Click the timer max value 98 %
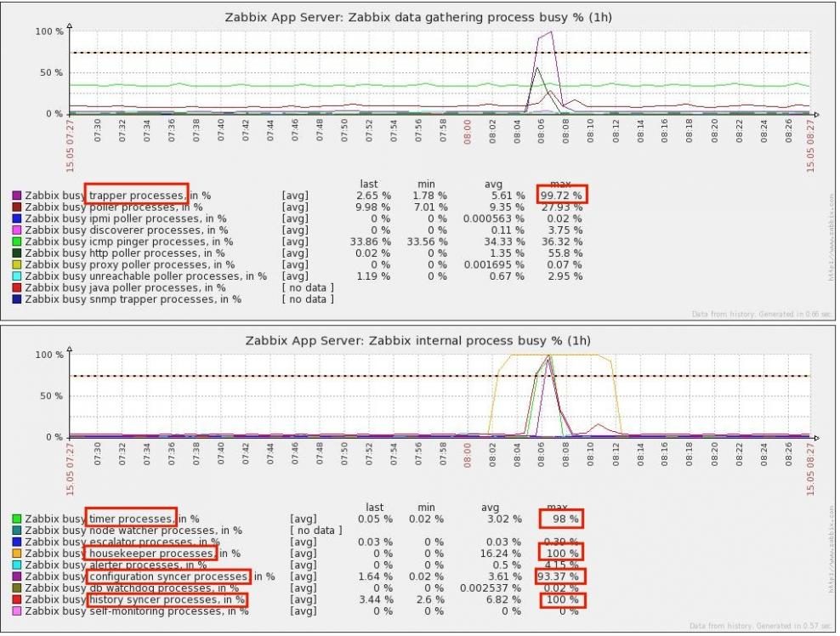840x636 pixels. click(x=565, y=520)
